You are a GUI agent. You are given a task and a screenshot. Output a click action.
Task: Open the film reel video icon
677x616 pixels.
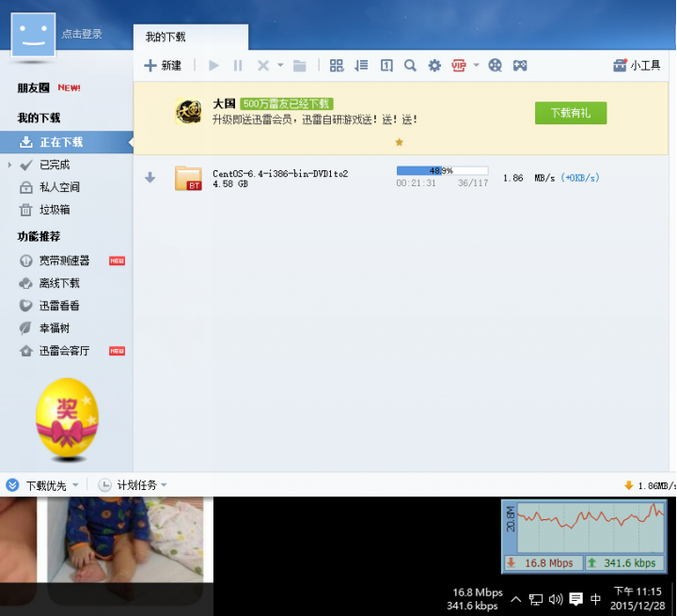point(495,66)
